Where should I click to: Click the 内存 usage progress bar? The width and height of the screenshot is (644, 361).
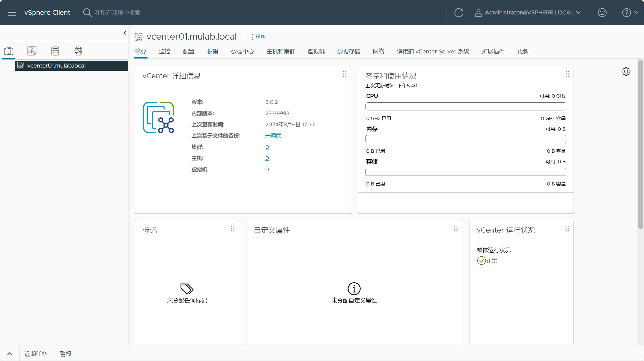tap(466, 139)
